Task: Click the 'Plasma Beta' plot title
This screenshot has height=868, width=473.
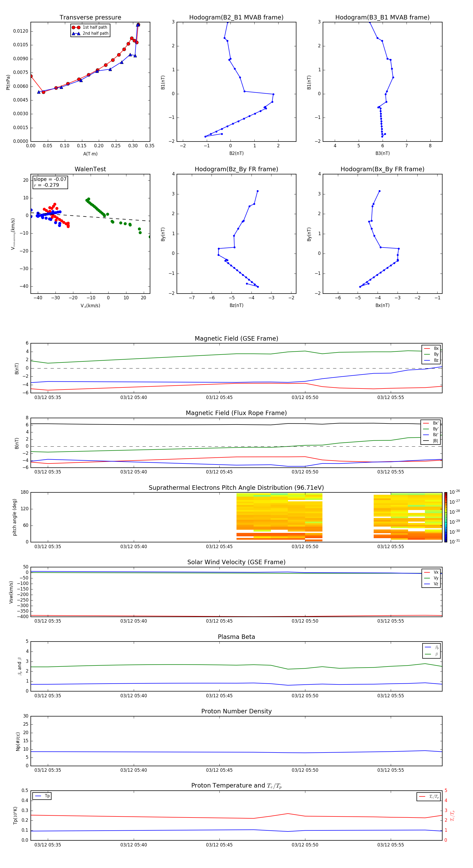Action: [236, 637]
